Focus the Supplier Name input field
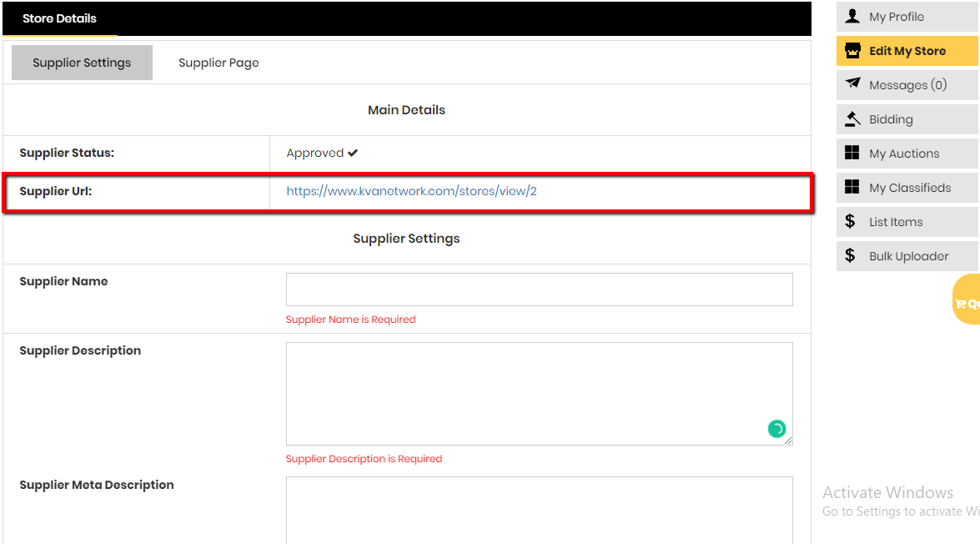This screenshot has height=544, width=980. pyautogui.click(x=540, y=290)
